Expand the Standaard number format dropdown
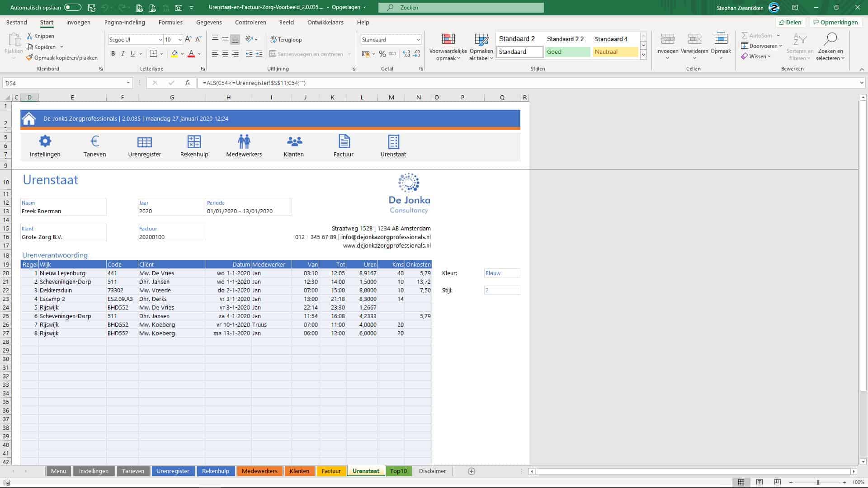 (418, 40)
